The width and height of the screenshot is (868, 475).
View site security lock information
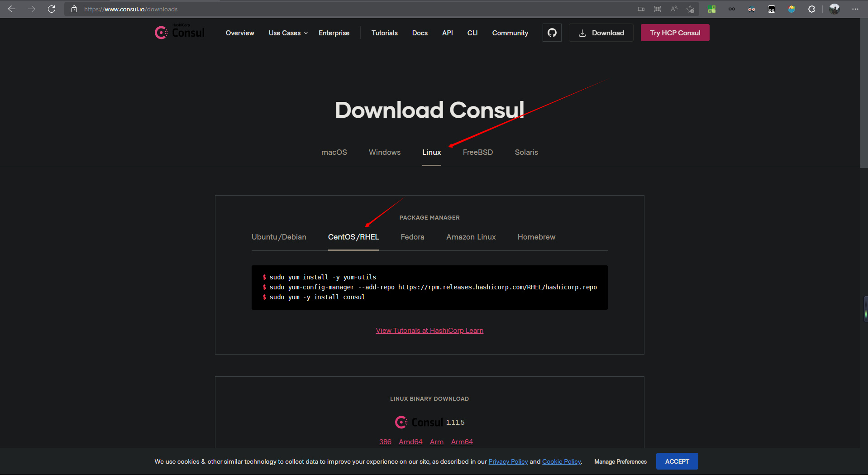pos(74,9)
